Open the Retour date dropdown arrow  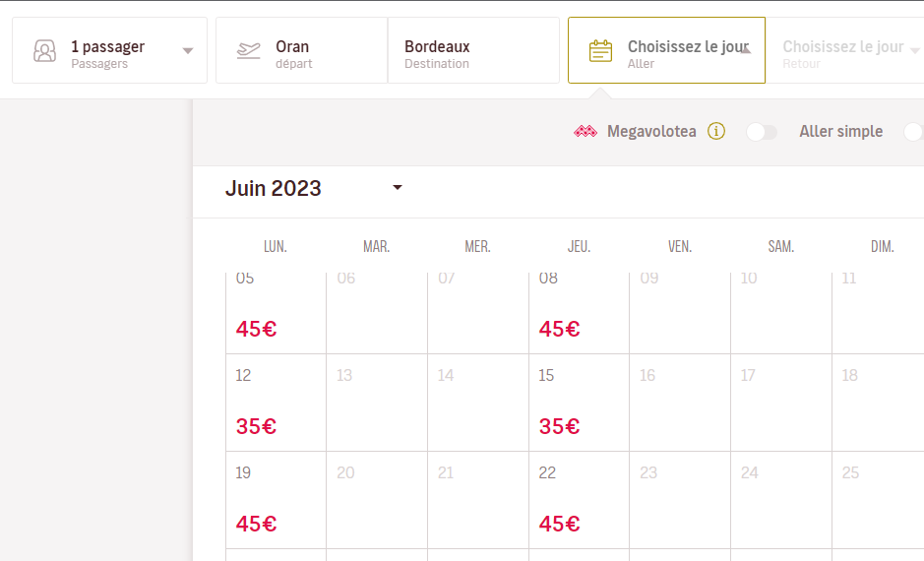(x=915, y=50)
